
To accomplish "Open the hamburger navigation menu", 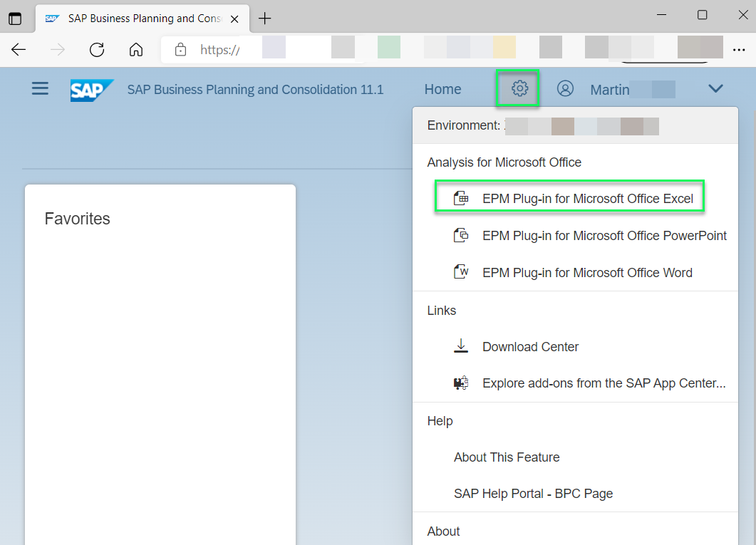I will (40, 88).
